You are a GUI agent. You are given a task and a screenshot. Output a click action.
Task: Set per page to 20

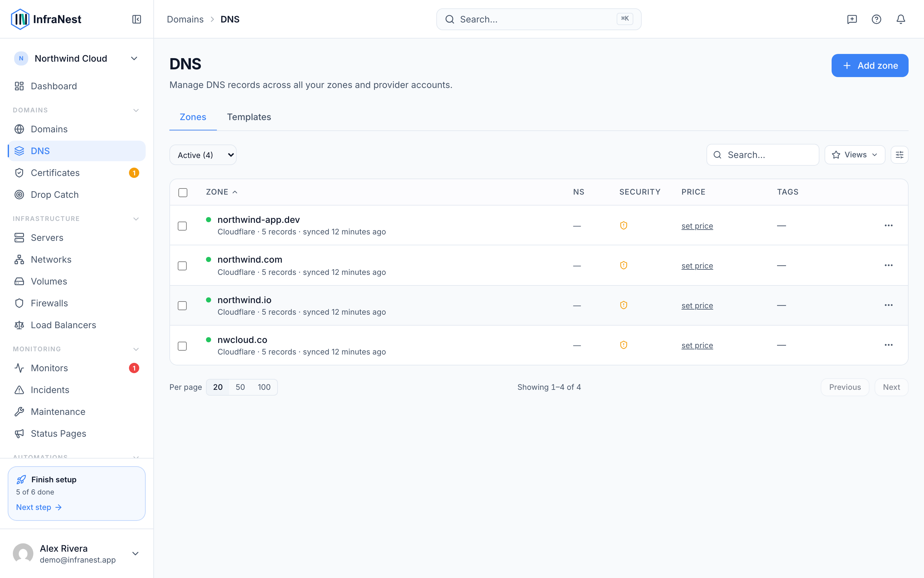coord(218,387)
